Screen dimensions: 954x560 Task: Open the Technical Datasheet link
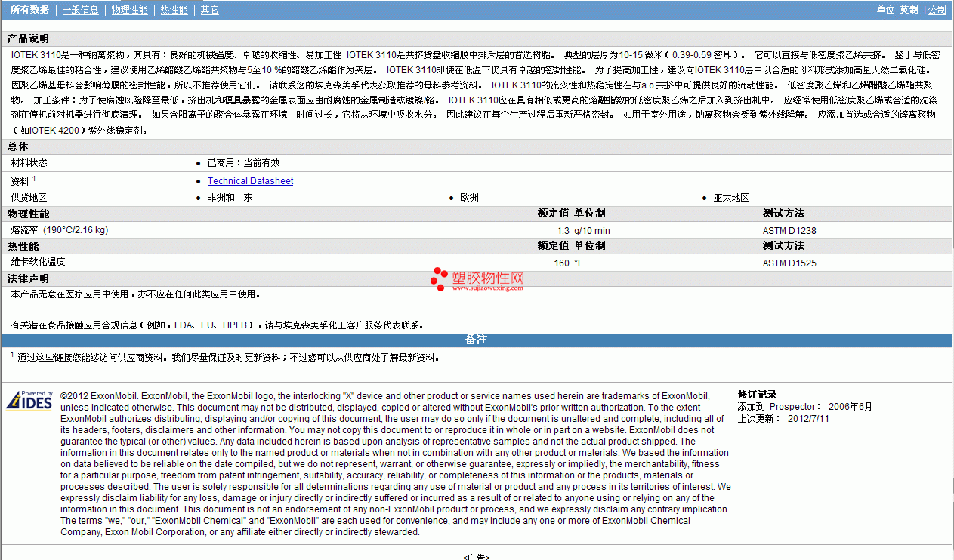[x=250, y=181]
